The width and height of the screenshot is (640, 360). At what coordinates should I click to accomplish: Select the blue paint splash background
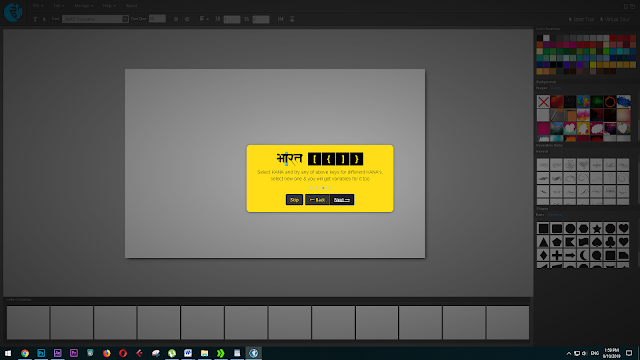(623, 102)
